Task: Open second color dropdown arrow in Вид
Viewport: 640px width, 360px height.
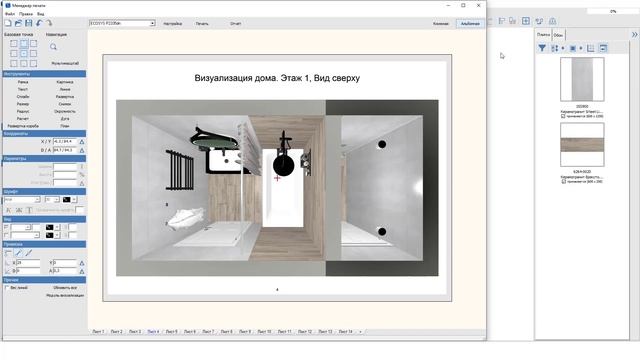Action: click(57, 235)
